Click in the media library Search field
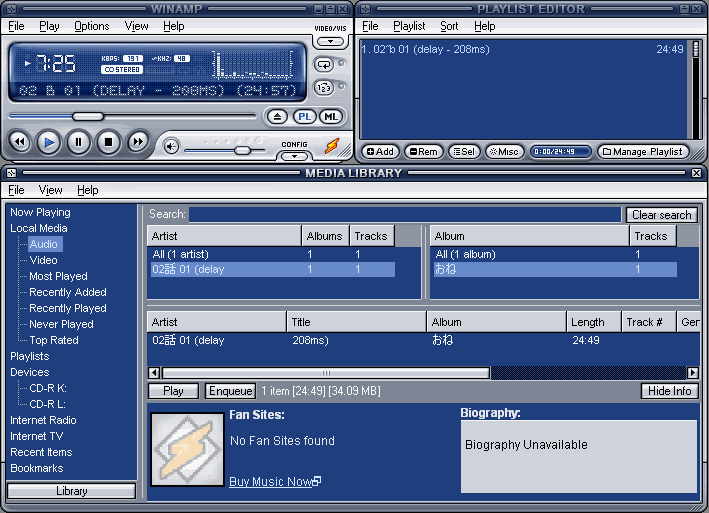 405,215
